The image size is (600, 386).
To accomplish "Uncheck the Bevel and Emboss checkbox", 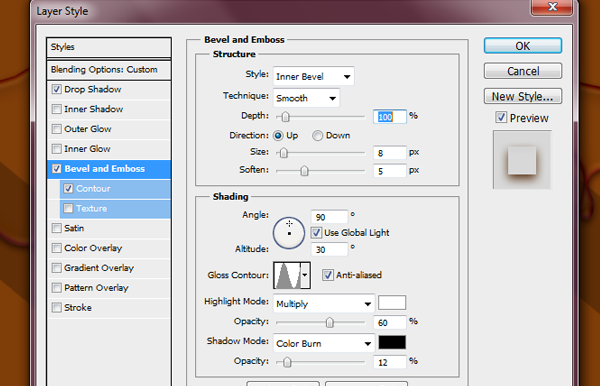I will point(57,169).
